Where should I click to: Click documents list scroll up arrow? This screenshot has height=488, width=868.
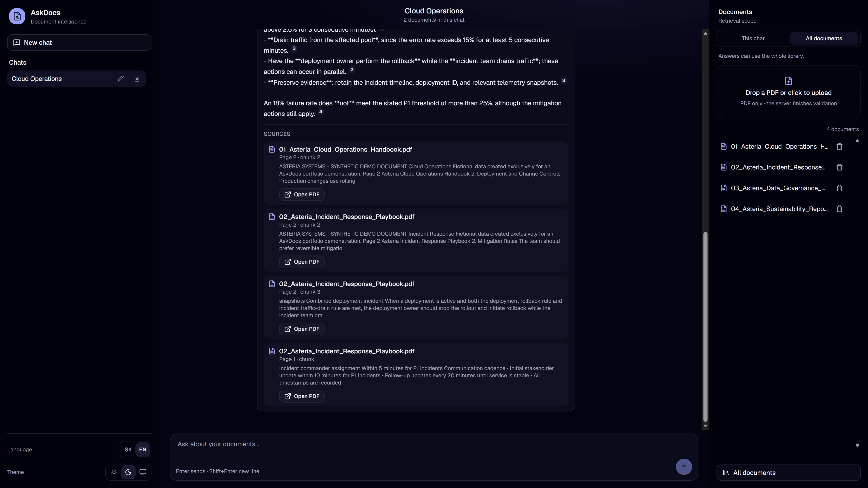click(x=857, y=141)
